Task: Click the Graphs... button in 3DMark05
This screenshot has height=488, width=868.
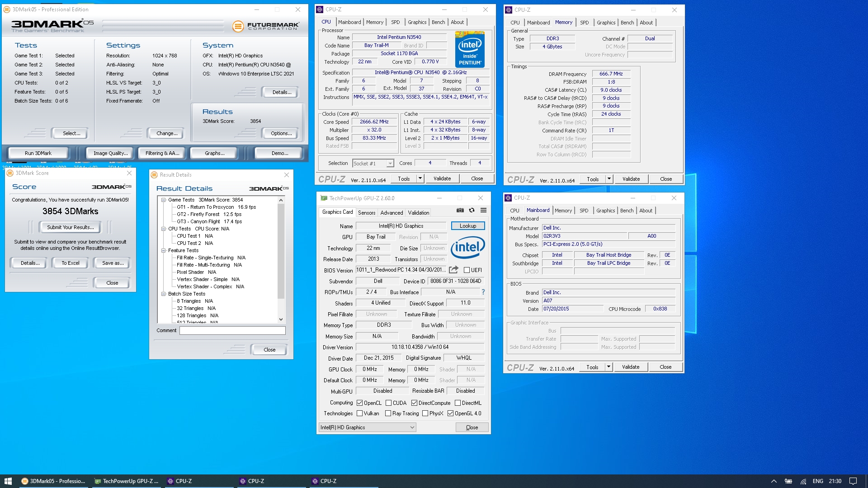Action: coord(215,153)
